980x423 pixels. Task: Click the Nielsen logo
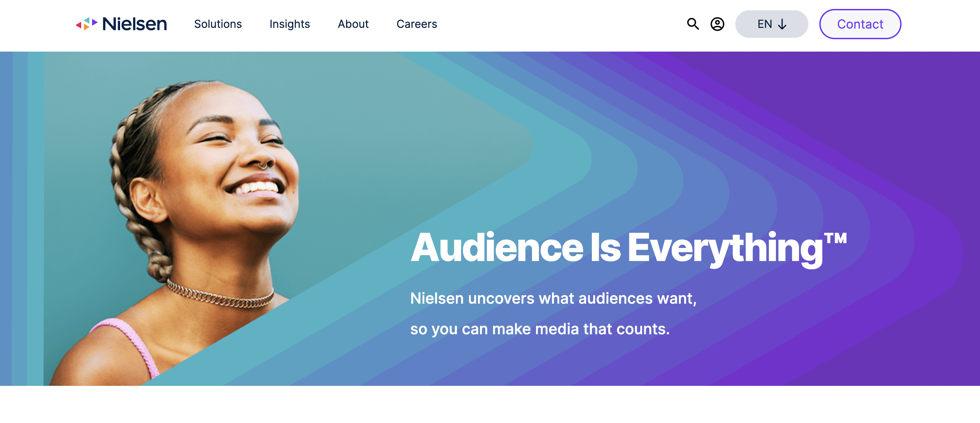[x=121, y=24]
